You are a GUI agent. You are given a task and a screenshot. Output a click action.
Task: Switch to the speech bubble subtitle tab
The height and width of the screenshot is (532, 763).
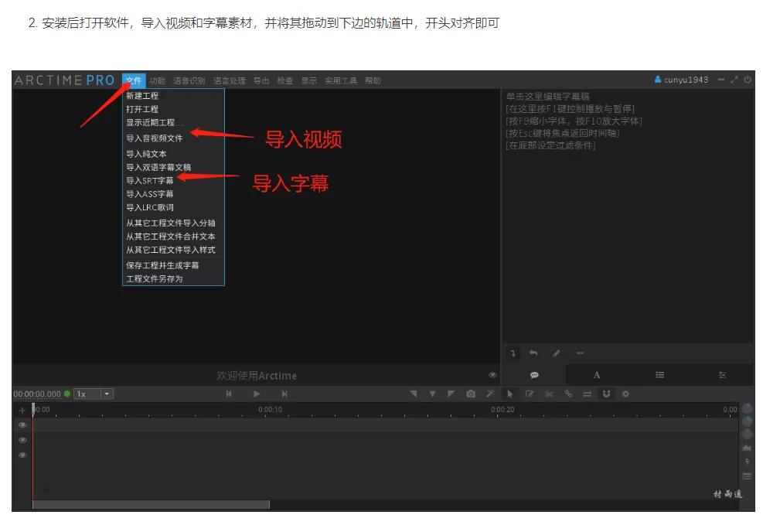[534, 375]
